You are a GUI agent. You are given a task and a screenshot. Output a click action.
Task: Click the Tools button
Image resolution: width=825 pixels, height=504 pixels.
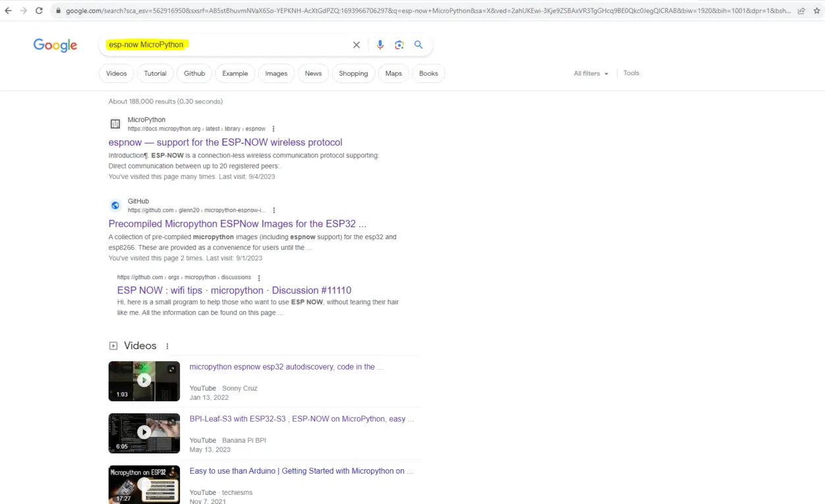(631, 73)
